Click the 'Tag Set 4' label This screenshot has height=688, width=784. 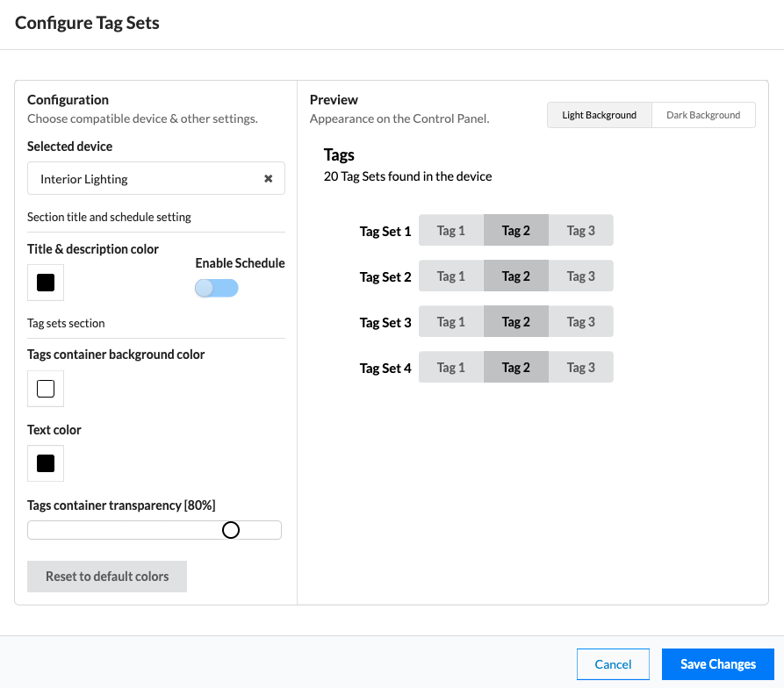pos(385,369)
